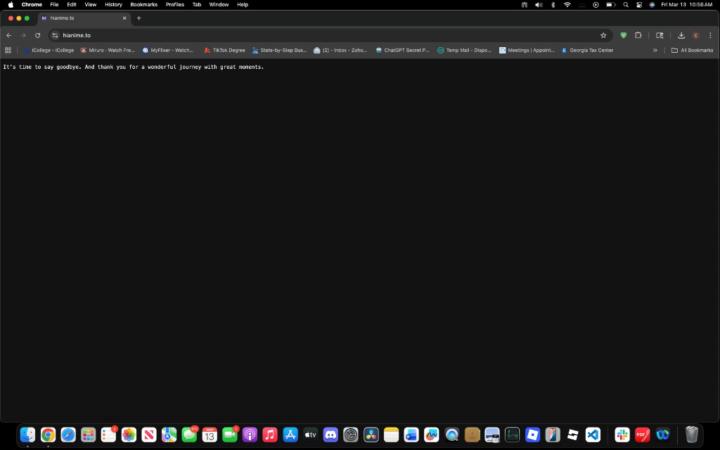Open the Window menu

pyautogui.click(x=219, y=5)
